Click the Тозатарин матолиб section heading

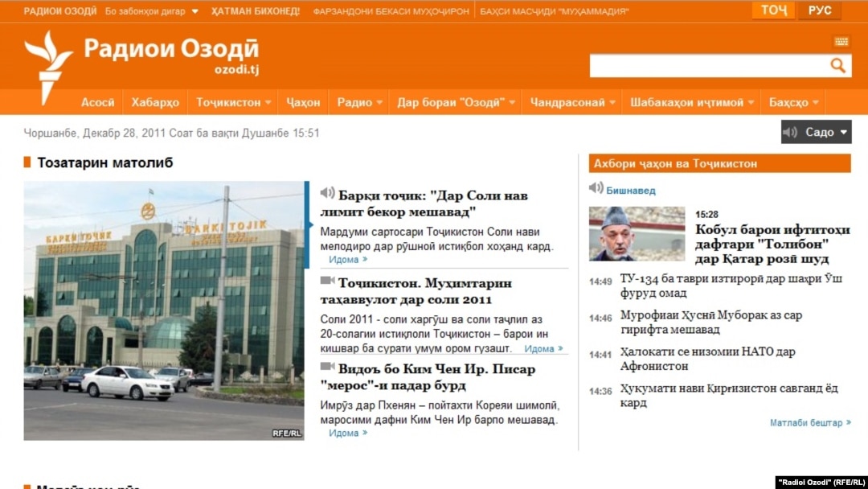click(x=105, y=162)
